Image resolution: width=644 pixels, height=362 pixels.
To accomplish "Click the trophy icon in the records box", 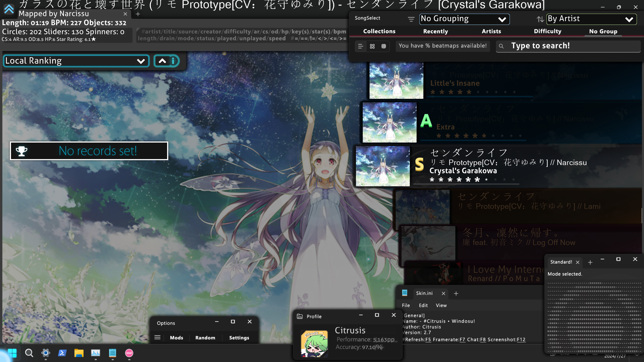I will 21,151.
